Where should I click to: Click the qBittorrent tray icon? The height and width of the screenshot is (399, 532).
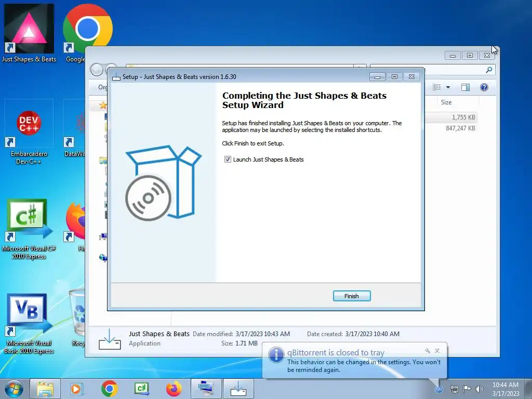point(439,389)
